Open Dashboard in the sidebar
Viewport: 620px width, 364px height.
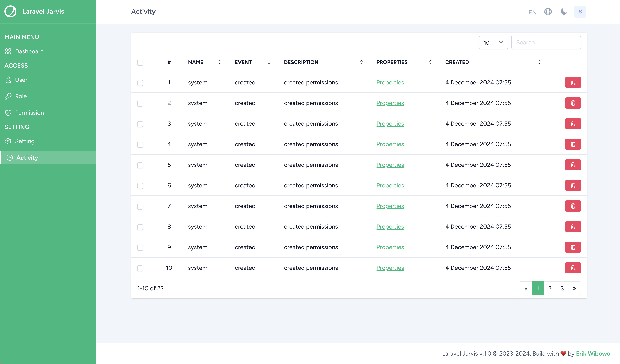coord(29,51)
